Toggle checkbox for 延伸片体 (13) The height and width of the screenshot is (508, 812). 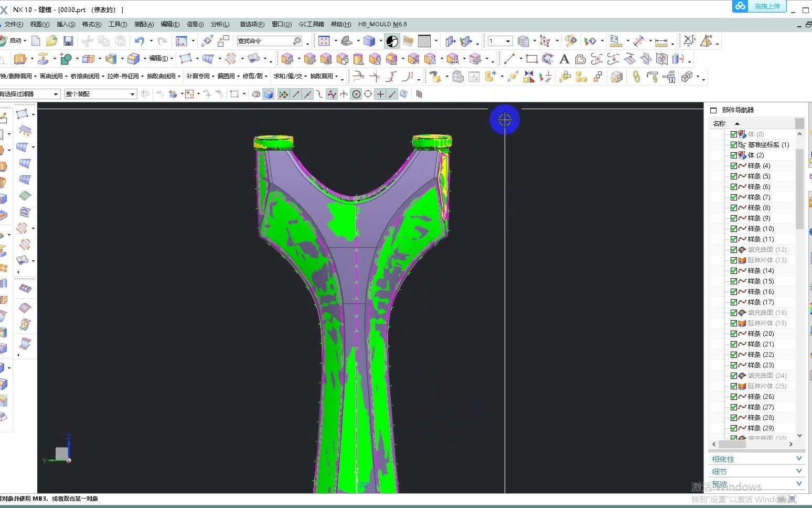[734, 260]
